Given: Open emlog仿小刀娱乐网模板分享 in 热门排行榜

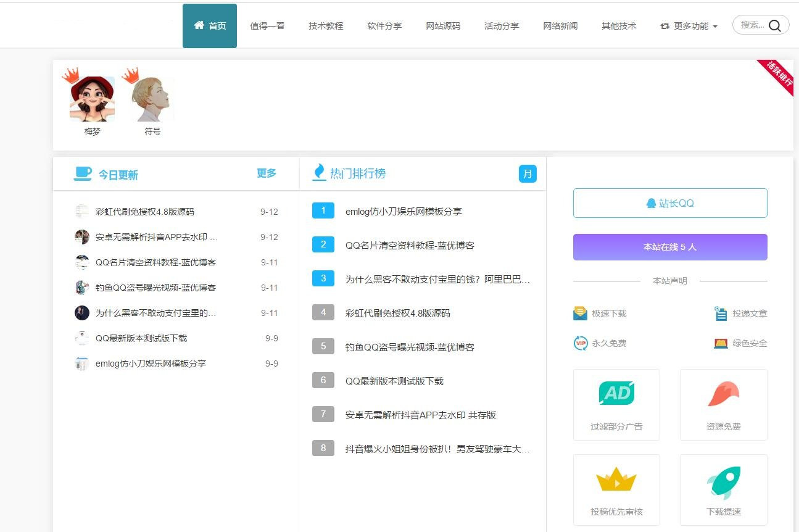Looking at the screenshot, I should [x=404, y=211].
